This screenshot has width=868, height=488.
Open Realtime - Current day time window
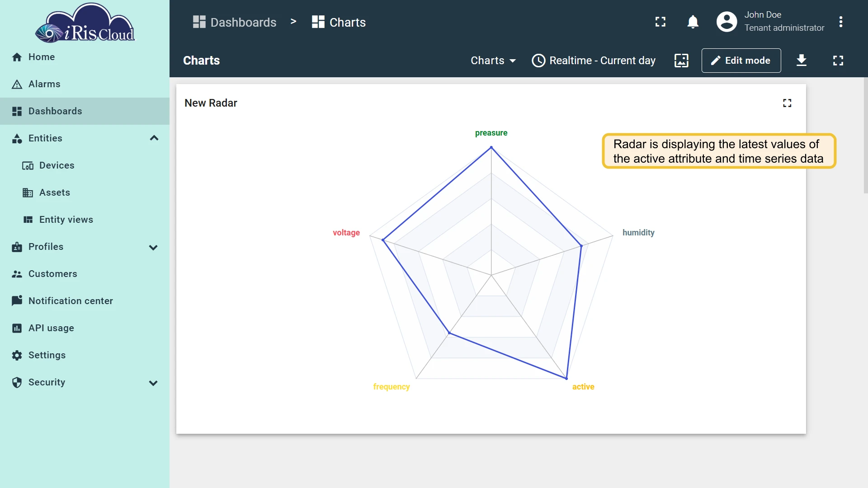point(594,61)
